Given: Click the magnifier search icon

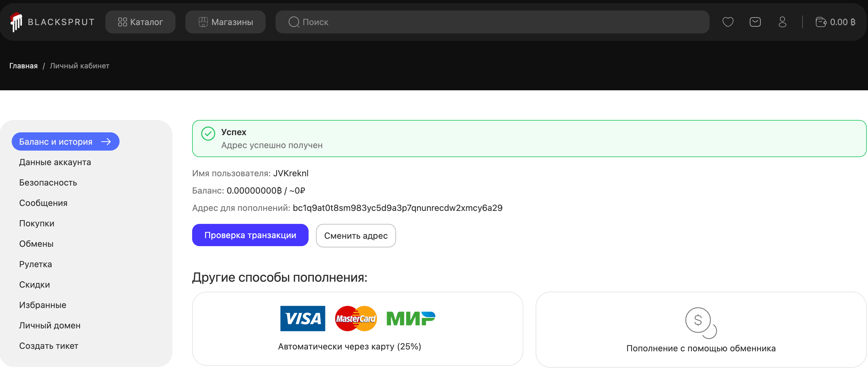Looking at the screenshot, I should [294, 22].
